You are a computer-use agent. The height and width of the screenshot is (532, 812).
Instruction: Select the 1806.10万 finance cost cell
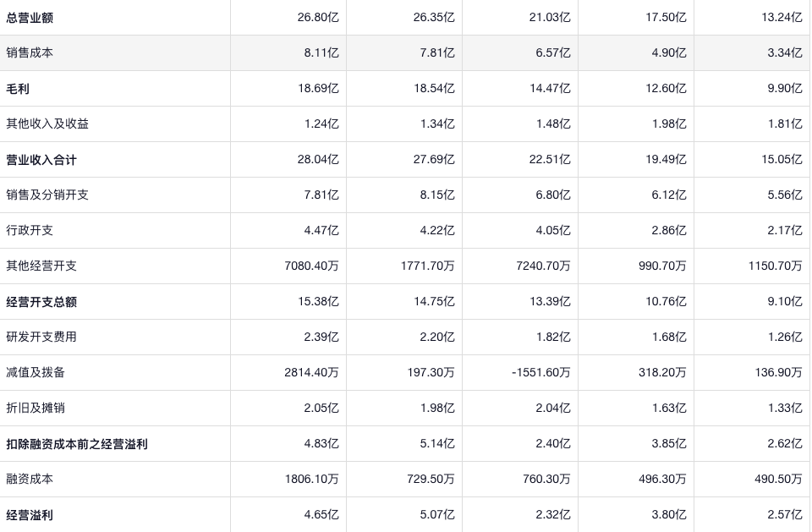pos(311,479)
